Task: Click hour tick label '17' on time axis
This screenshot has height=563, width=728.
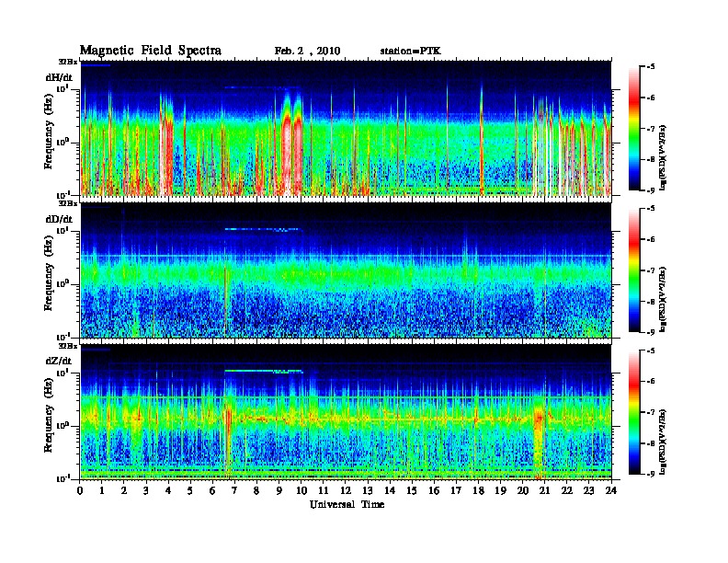Action: (456, 490)
